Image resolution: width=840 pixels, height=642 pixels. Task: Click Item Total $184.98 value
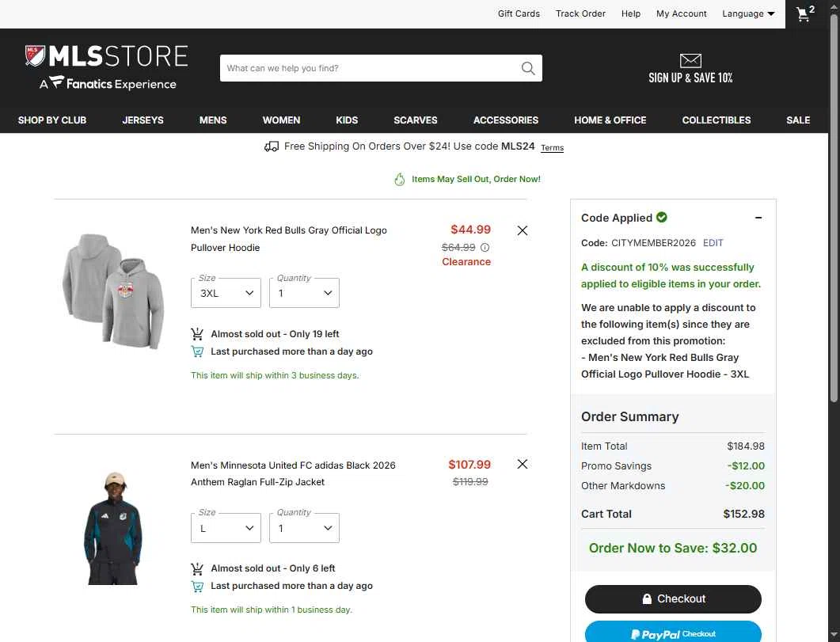tap(746, 446)
